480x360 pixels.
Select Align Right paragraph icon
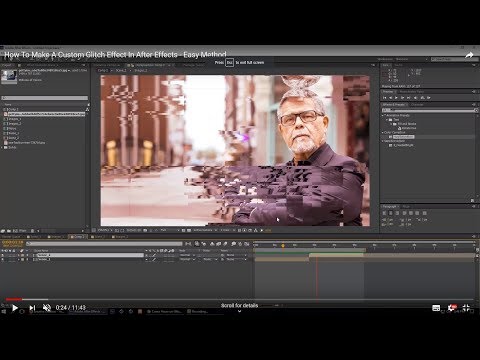click(397, 213)
